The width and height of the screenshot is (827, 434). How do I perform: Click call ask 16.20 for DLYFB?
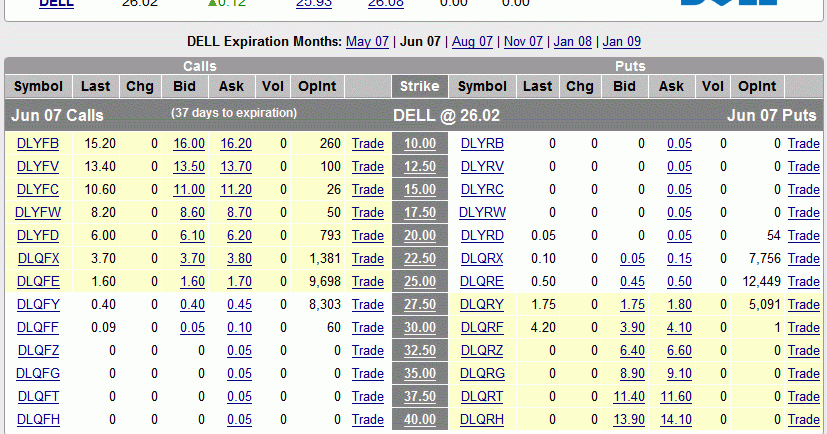pos(236,143)
